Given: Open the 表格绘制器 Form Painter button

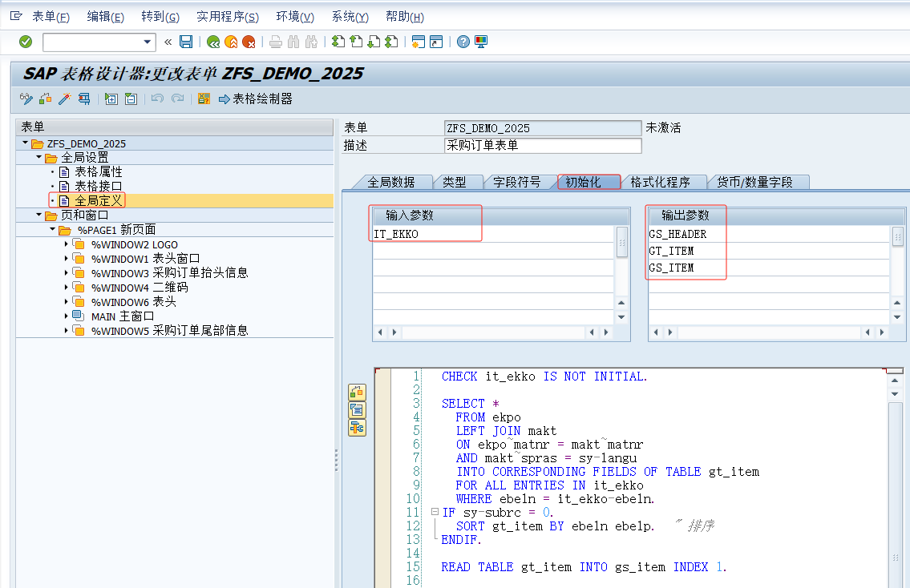Looking at the screenshot, I should (x=255, y=99).
